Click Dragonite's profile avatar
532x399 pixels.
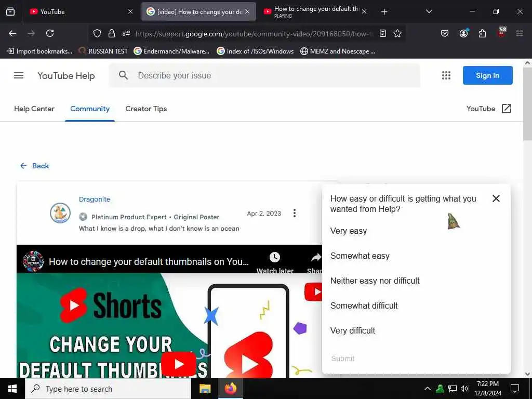pyautogui.click(x=60, y=213)
